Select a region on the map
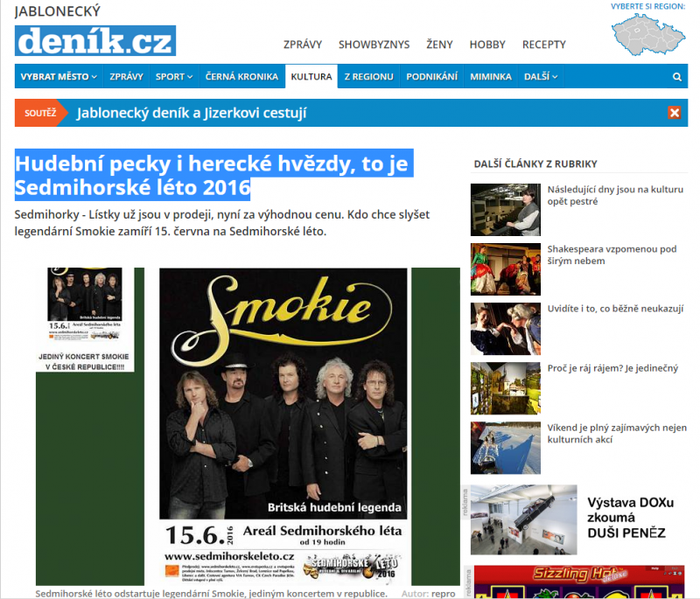 (648, 34)
